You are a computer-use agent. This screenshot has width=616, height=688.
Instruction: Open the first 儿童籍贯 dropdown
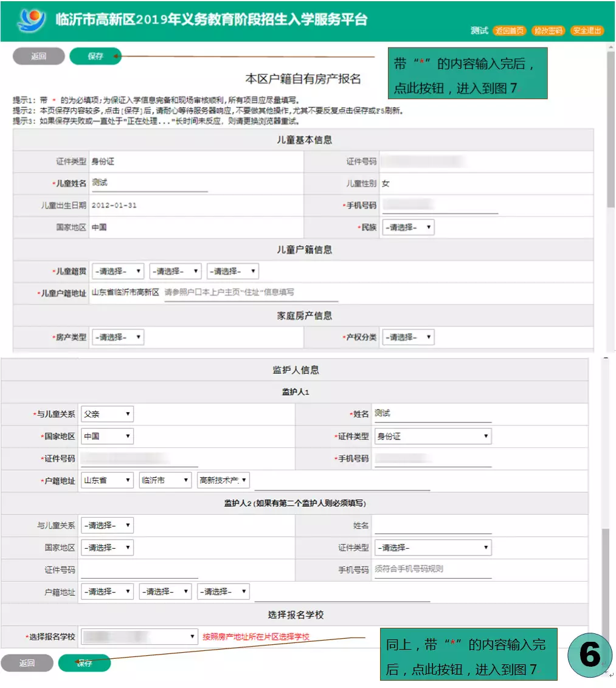118,271
